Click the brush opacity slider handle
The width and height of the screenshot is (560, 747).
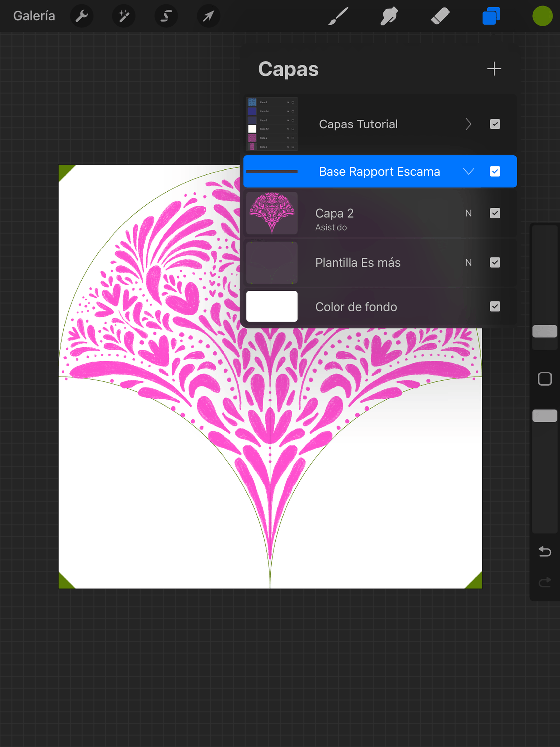click(545, 416)
